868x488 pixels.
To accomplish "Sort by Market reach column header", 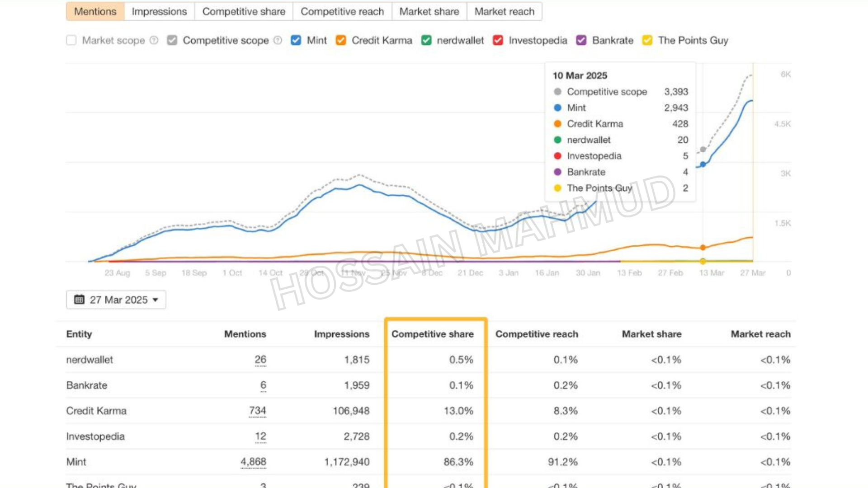I will (761, 334).
